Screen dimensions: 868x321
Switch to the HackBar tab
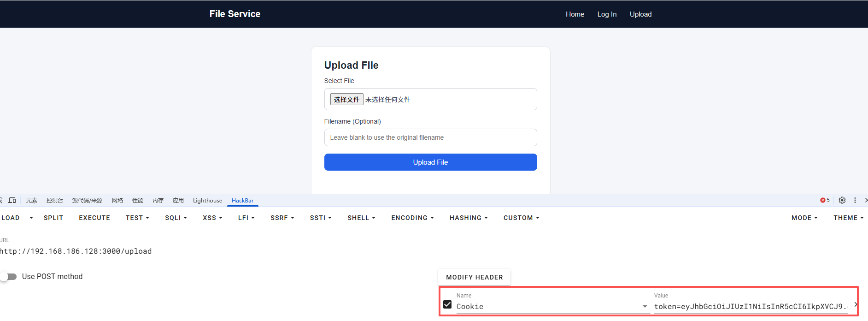pyautogui.click(x=242, y=200)
